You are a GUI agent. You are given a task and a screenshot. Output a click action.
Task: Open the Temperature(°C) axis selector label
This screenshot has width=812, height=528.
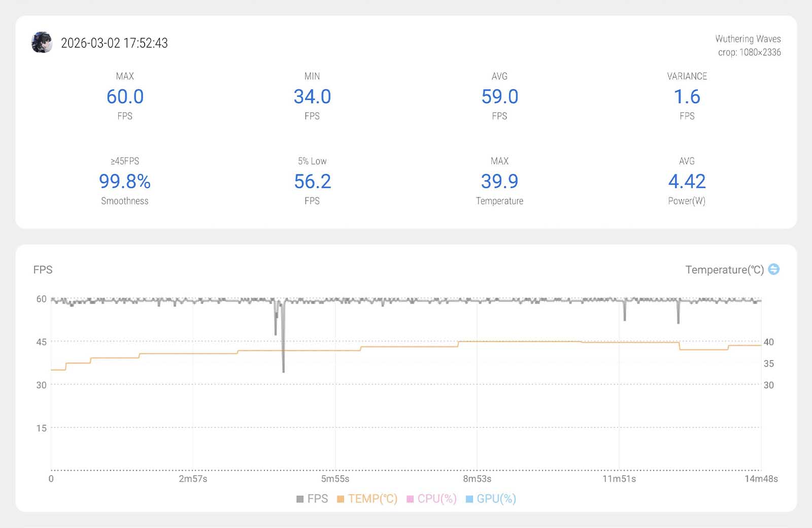(724, 270)
